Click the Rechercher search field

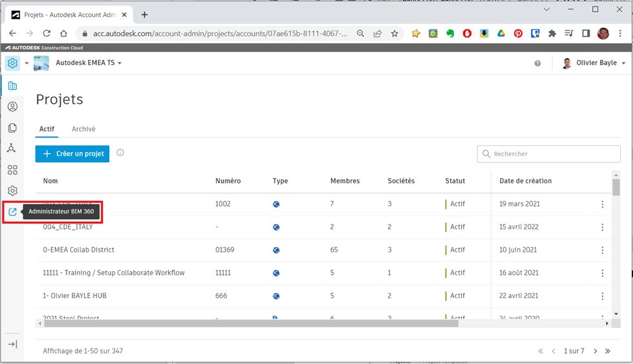[x=548, y=154]
